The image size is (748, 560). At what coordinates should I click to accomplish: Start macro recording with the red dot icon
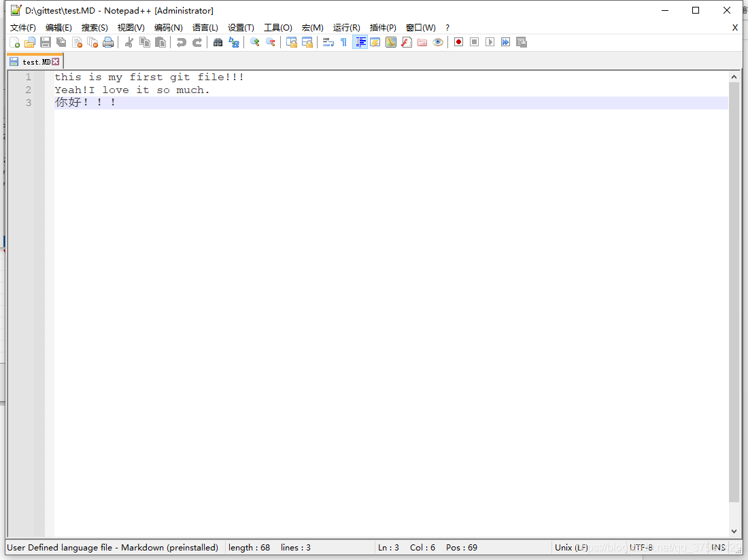458,42
